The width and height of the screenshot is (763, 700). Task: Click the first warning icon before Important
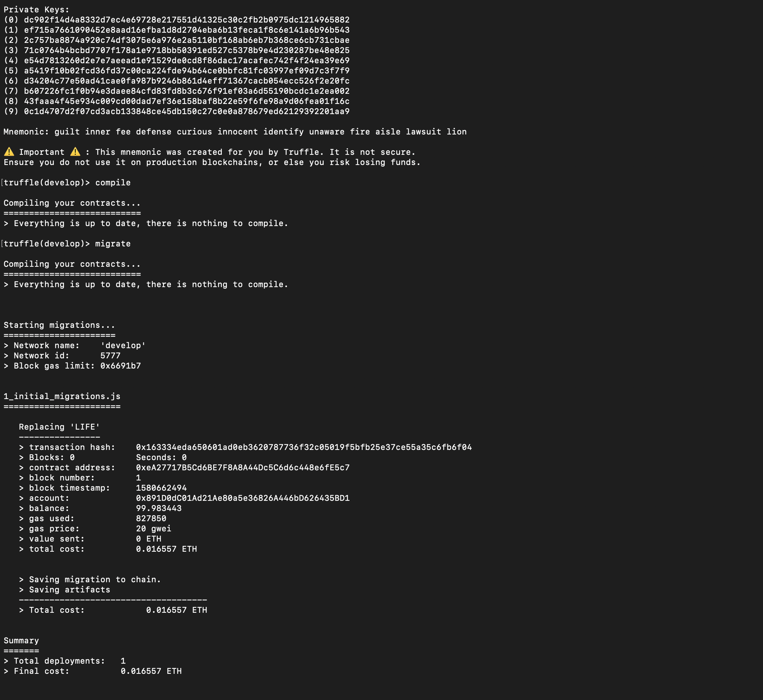coord(9,152)
